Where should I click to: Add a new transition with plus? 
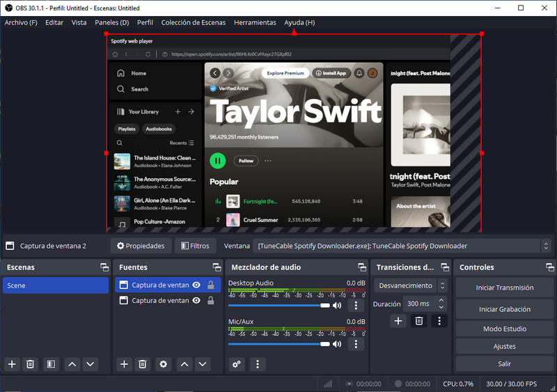398,321
